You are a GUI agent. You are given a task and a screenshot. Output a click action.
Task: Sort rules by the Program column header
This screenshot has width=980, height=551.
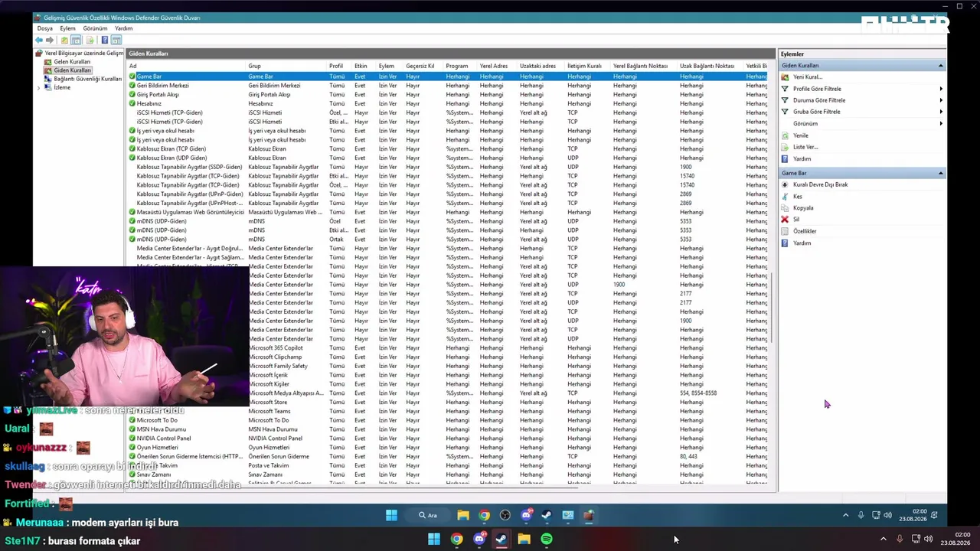[x=461, y=66]
